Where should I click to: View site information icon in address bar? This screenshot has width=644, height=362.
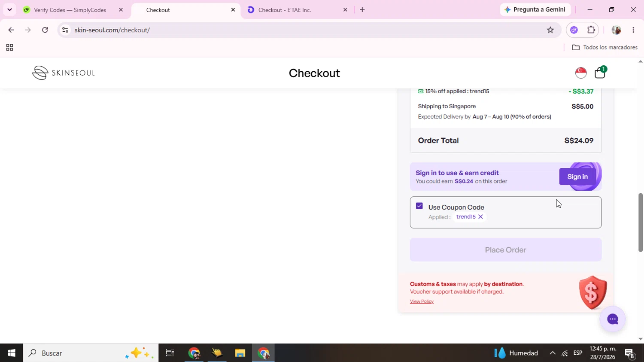click(65, 30)
